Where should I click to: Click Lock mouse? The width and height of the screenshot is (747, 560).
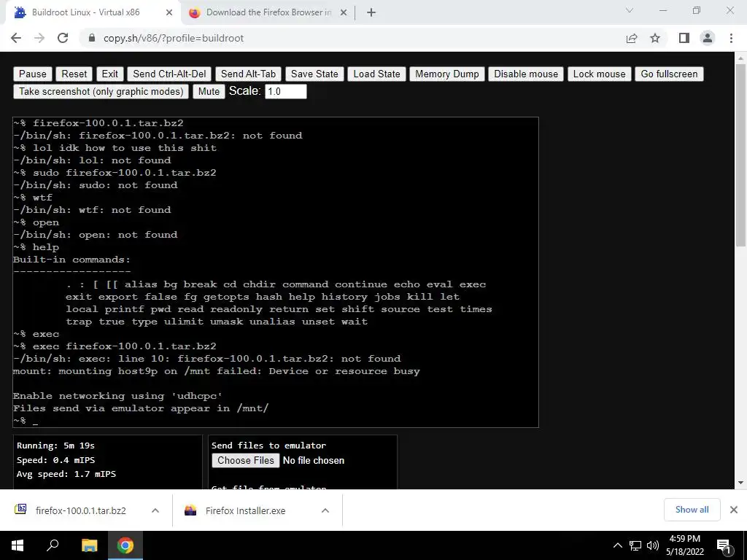pos(599,74)
